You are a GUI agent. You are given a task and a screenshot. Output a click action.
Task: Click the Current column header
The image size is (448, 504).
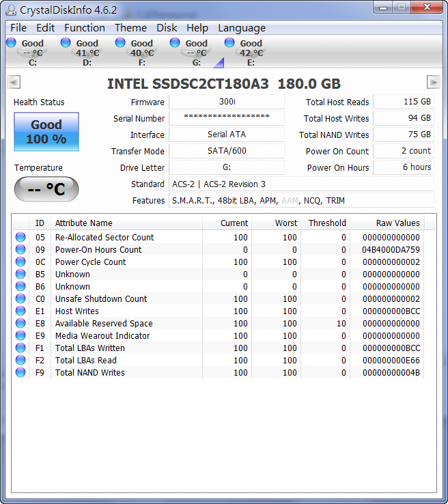(x=227, y=223)
